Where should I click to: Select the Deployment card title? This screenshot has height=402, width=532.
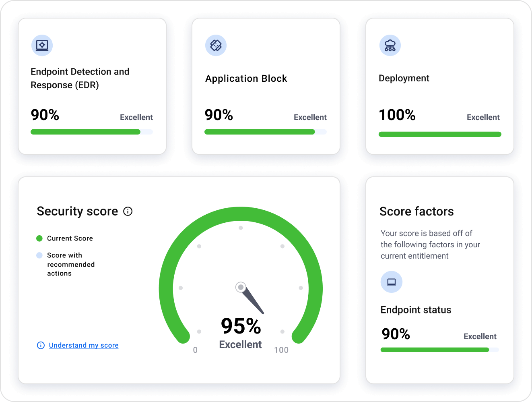pyautogui.click(x=404, y=78)
